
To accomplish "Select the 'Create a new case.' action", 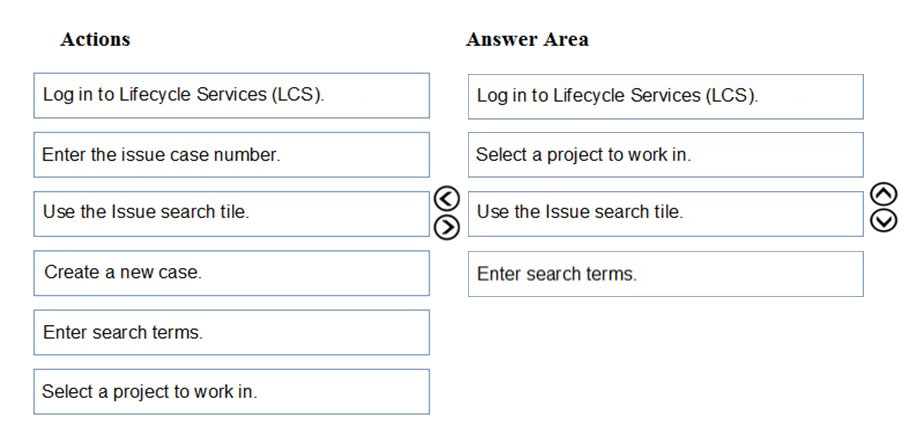I will point(231,273).
